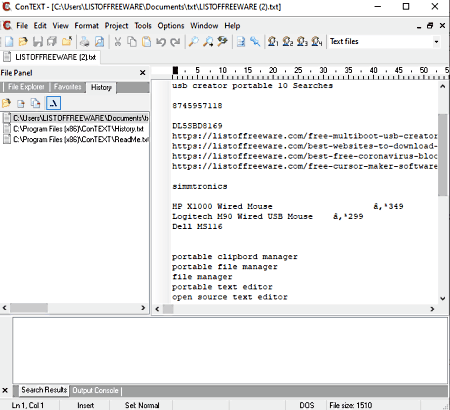Click the 'simmtronics' line in editor
Viewport: 450px width, 410px height.
pyautogui.click(x=200, y=186)
